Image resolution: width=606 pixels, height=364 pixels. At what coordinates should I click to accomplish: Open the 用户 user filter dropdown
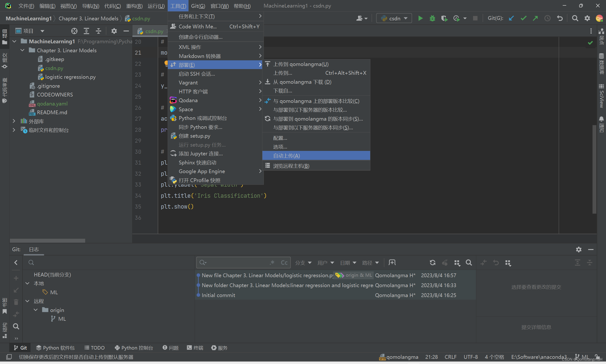pos(326,263)
